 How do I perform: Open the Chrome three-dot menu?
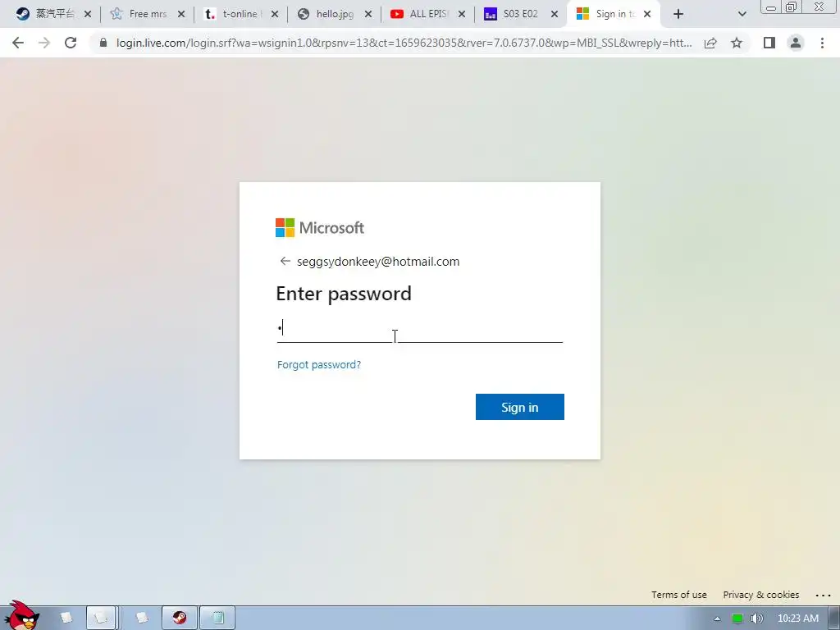[822, 43]
